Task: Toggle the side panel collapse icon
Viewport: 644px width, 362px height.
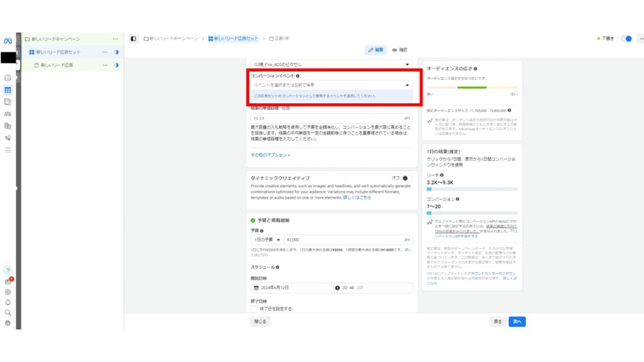Action: 133,39
